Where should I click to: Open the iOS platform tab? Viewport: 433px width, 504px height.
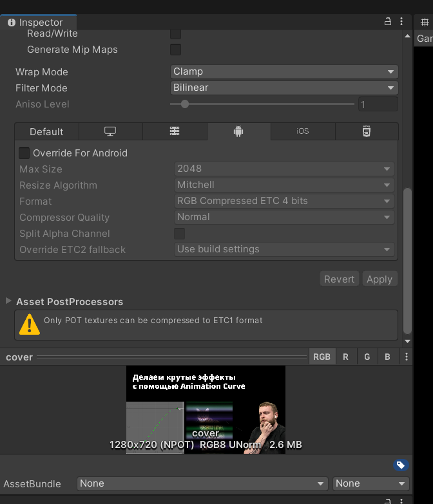click(302, 131)
